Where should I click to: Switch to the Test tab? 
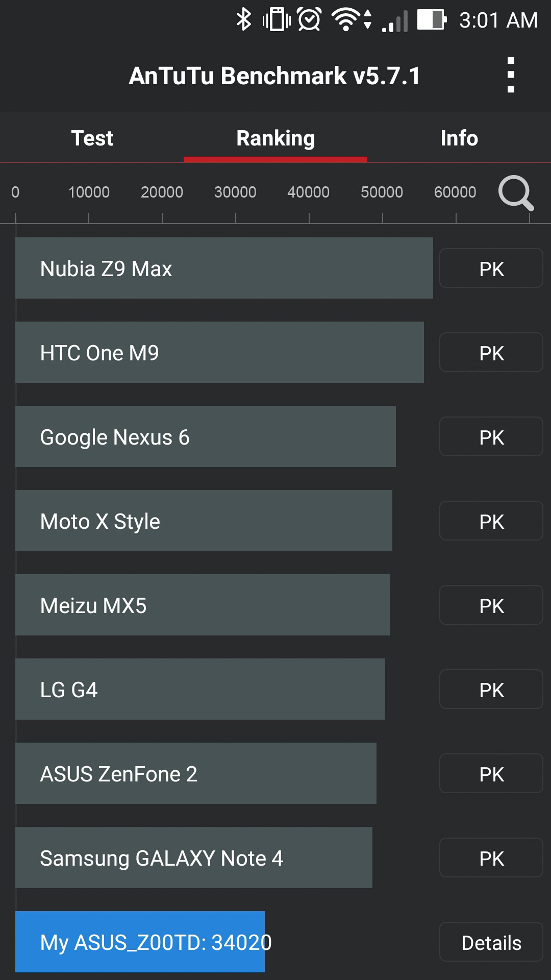point(92,138)
